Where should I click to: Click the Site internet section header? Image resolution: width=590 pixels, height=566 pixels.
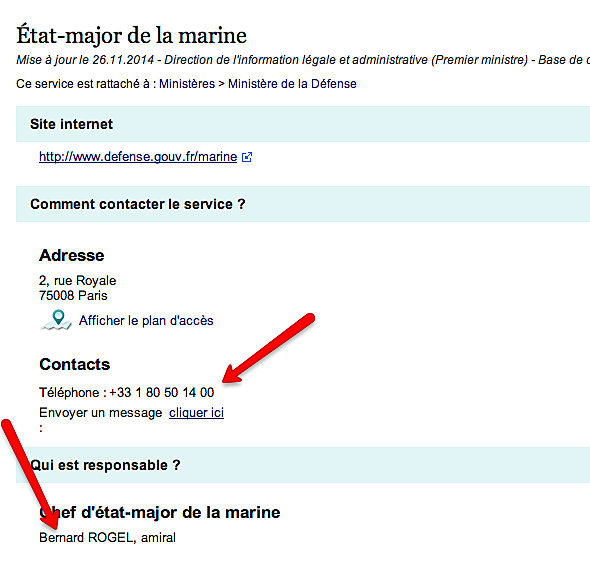pyautogui.click(x=303, y=124)
